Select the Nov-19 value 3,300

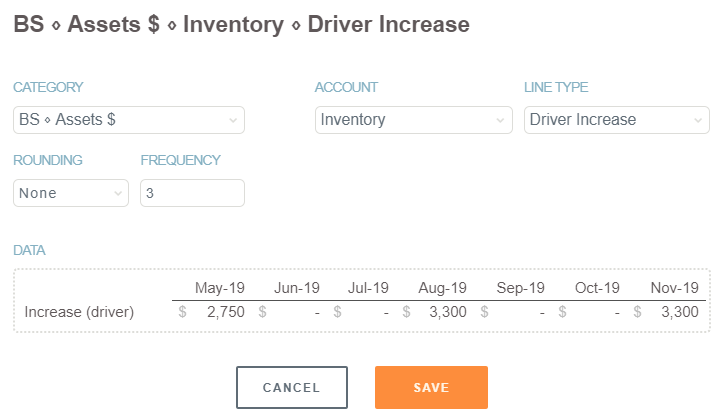pos(679,313)
